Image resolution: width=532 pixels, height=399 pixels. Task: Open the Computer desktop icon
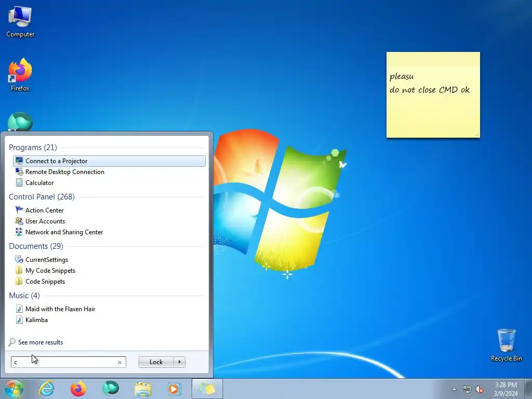click(20, 22)
